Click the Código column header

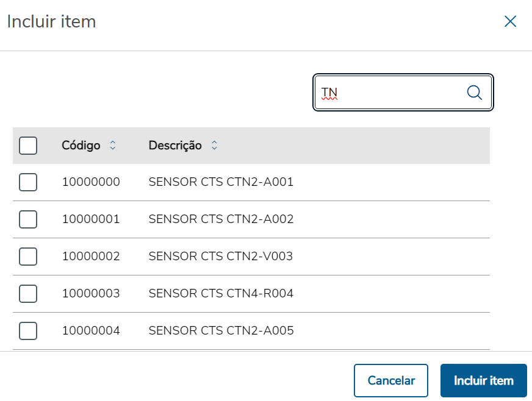[81, 146]
